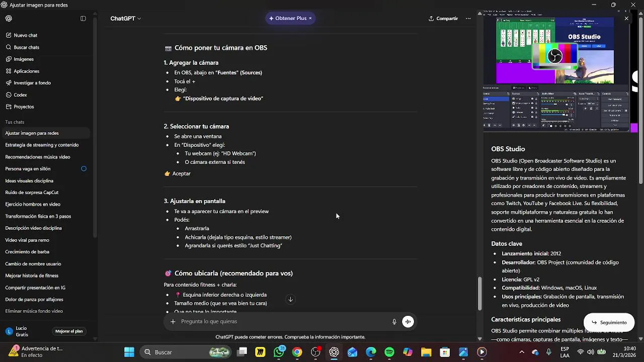This screenshot has width=644, height=362.
Task: Click the "Dispositivo de captura de video" text
Action: click(223, 99)
